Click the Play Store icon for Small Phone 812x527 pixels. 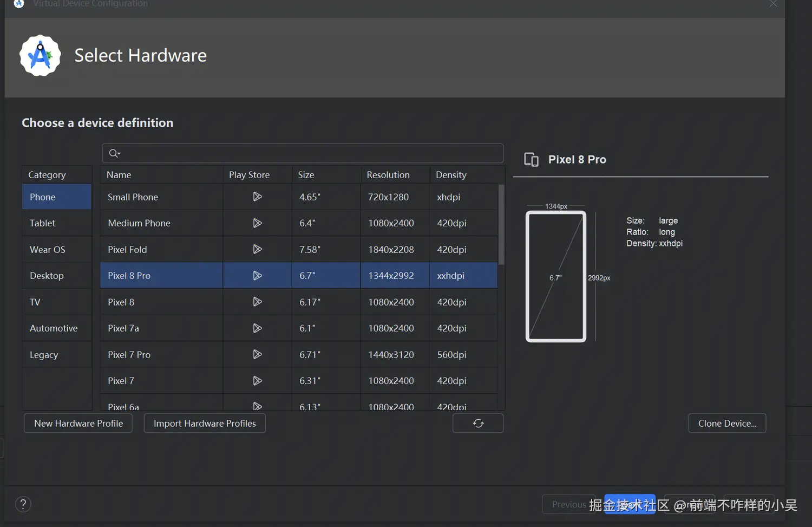tap(257, 197)
